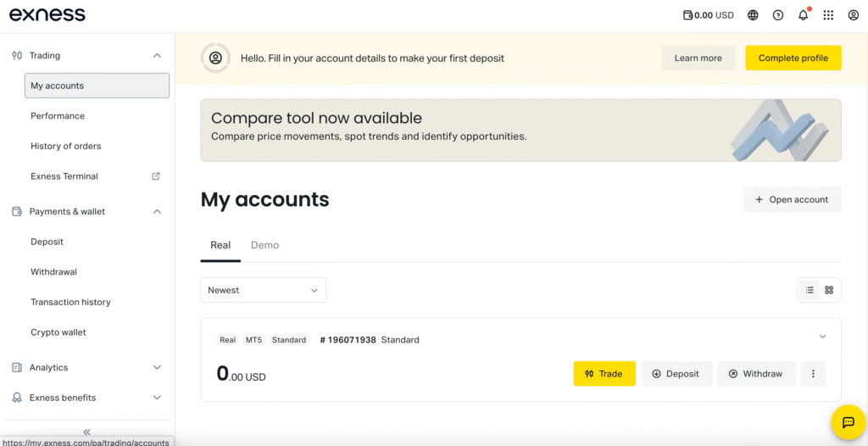Switch to list view layout
This screenshot has height=446, width=868.
[x=810, y=290]
